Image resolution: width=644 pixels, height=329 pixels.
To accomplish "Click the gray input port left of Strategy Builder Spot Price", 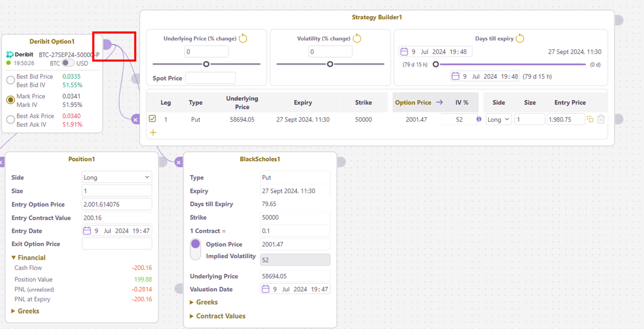I will tap(135, 78).
